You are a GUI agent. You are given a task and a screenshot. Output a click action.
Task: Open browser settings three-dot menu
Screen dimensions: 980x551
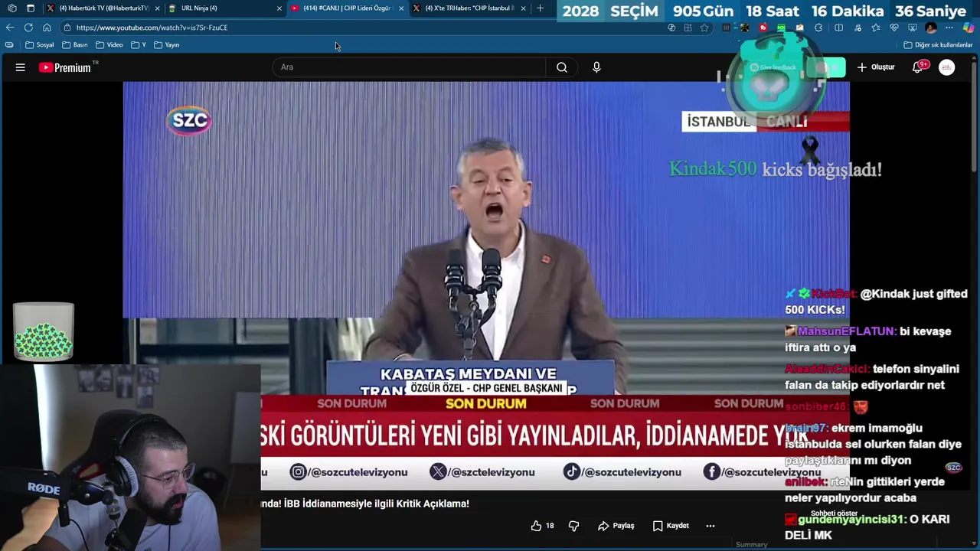(x=949, y=28)
